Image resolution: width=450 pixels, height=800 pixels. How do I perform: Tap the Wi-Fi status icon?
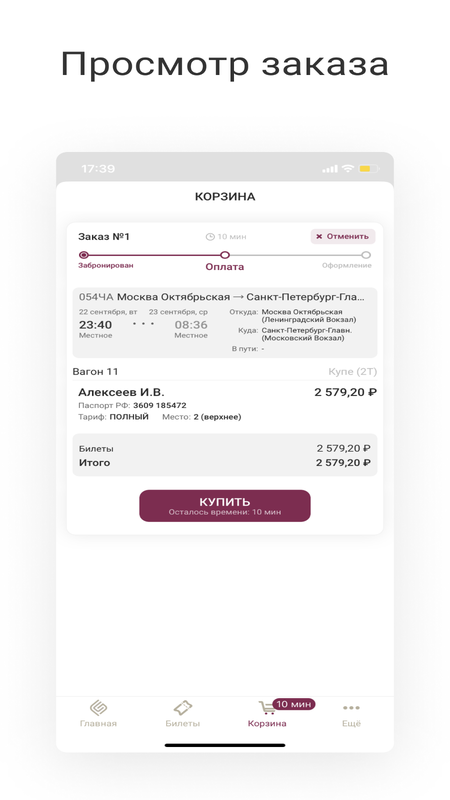click(348, 169)
